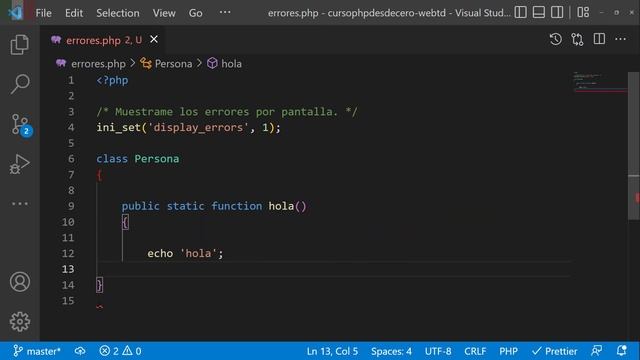The height and width of the screenshot is (360, 640).
Task: Open changes compare icon
Action: click(577, 40)
